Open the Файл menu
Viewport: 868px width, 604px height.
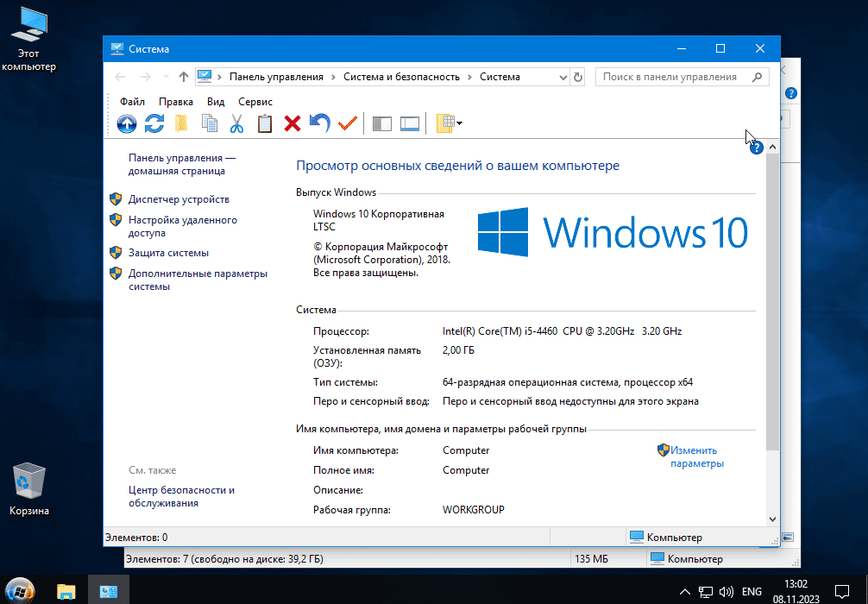[132, 102]
